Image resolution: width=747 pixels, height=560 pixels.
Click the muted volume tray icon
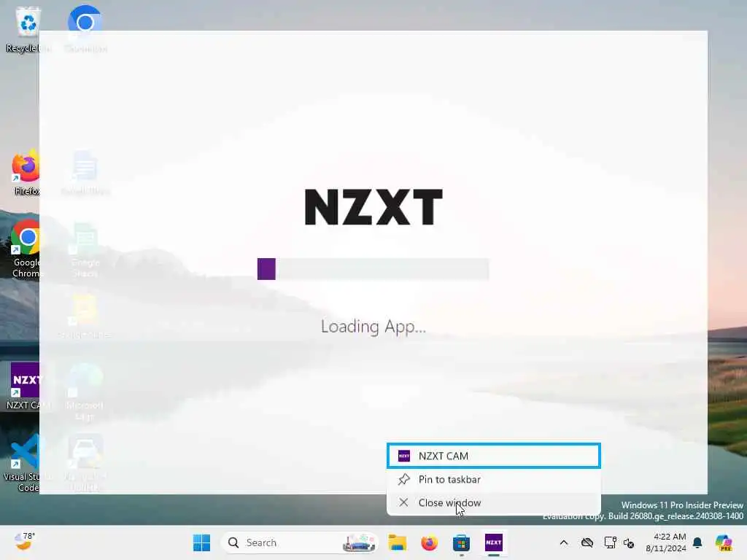[x=629, y=543]
